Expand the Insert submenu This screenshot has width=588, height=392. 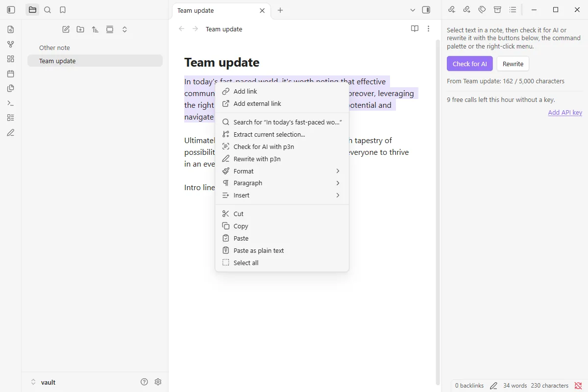click(x=282, y=195)
